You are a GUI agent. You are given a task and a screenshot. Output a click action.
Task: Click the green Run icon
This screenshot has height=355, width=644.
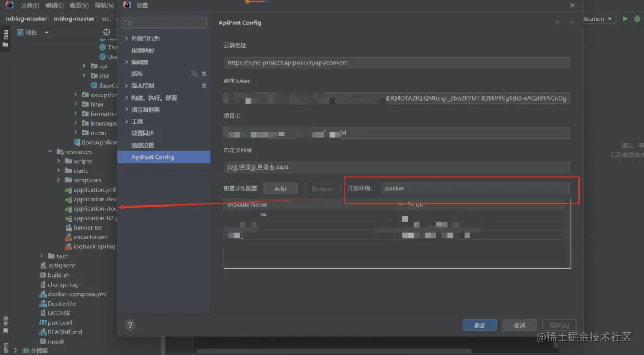click(625, 19)
